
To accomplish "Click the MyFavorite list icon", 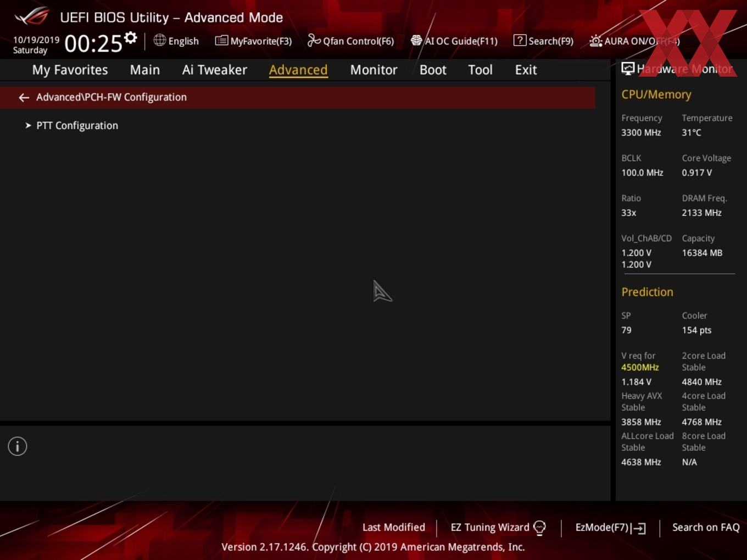I will coord(221,41).
